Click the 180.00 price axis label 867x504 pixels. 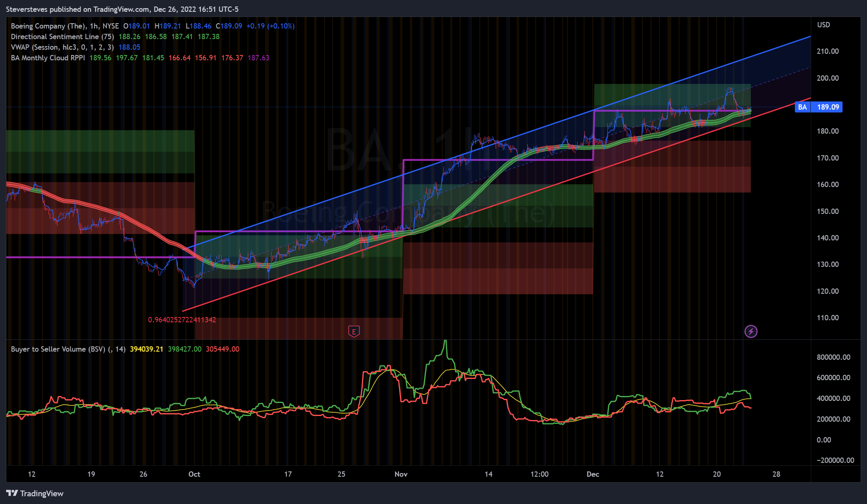[x=828, y=131]
